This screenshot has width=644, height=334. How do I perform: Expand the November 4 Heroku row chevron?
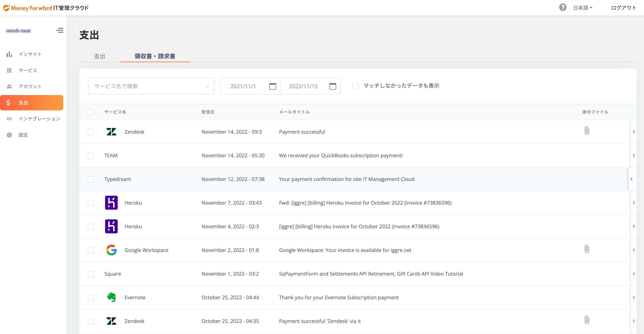634,226
